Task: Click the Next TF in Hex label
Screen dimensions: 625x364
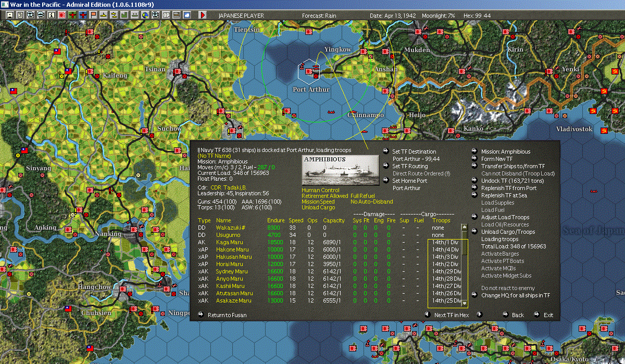Action: pyautogui.click(x=452, y=315)
